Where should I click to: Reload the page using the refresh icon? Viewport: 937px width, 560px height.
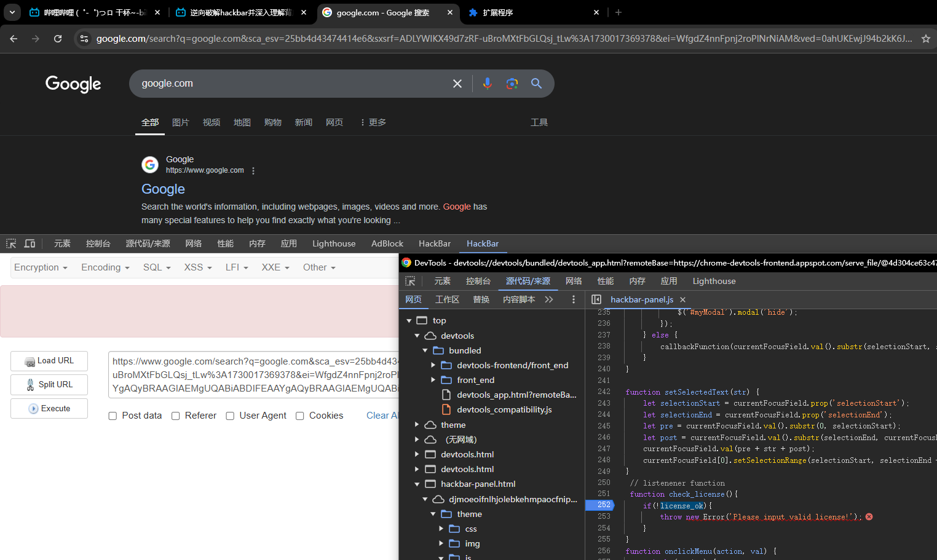click(x=58, y=39)
